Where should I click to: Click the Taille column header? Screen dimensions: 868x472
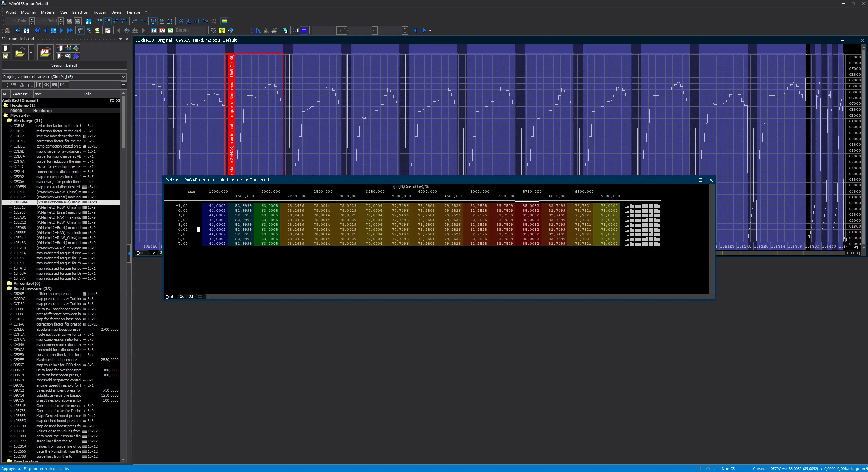(101, 94)
